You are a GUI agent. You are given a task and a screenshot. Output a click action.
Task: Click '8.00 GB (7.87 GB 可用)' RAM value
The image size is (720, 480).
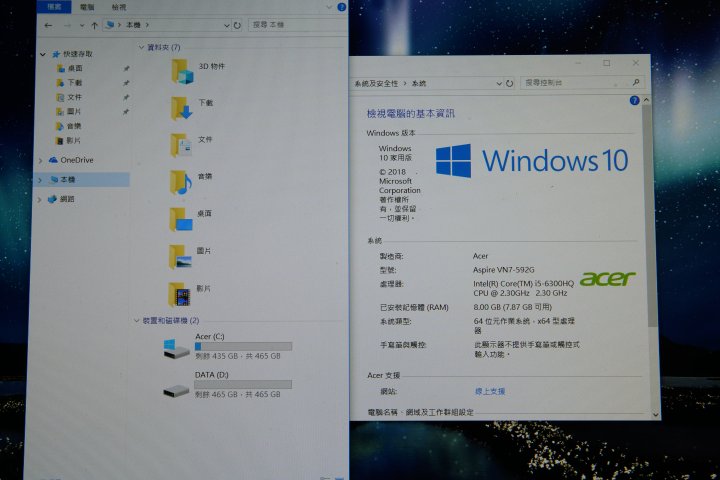point(512,307)
